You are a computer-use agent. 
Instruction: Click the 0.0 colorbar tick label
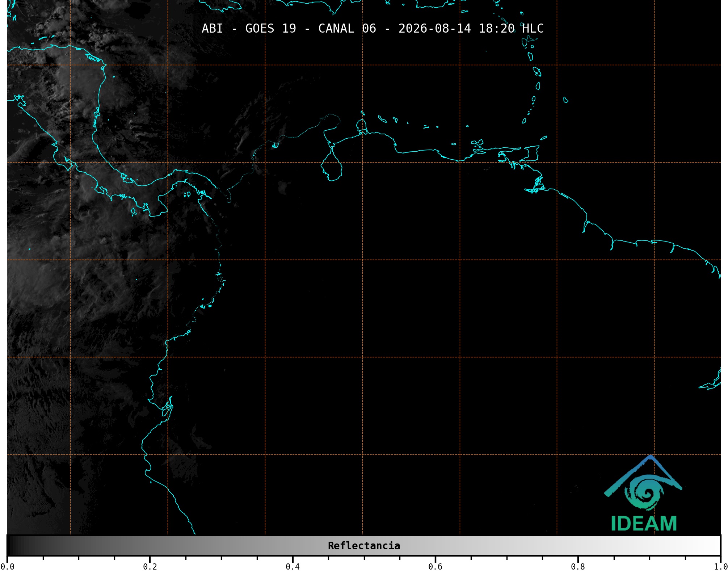(x=7, y=566)
